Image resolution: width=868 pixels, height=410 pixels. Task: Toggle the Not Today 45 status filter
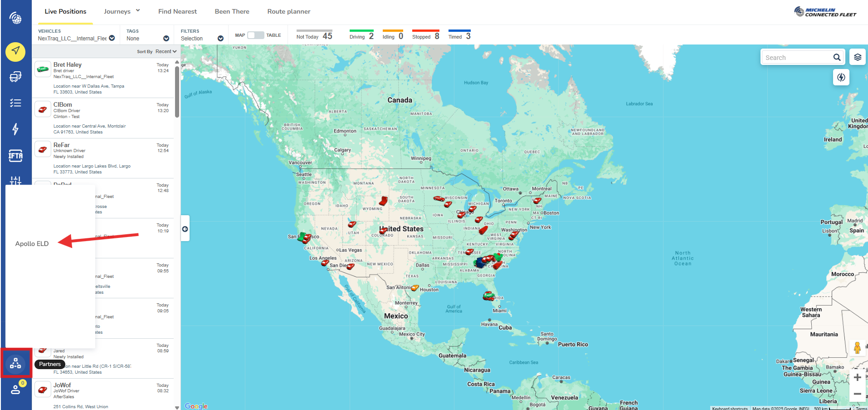point(314,35)
